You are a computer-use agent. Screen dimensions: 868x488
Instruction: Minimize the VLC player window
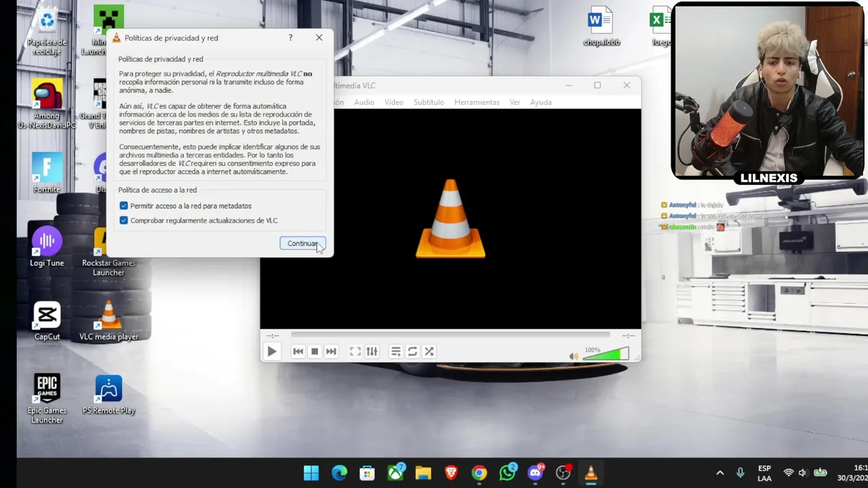point(569,85)
